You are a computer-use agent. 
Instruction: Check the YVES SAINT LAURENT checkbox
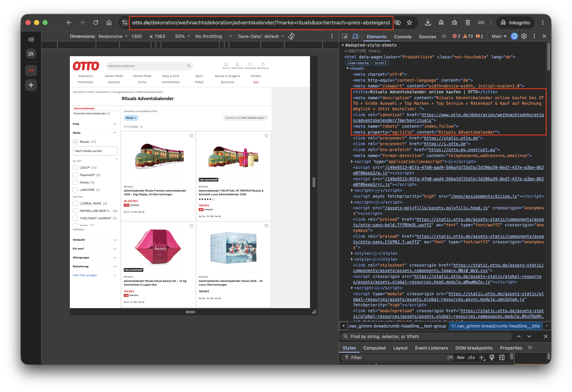coord(75,218)
